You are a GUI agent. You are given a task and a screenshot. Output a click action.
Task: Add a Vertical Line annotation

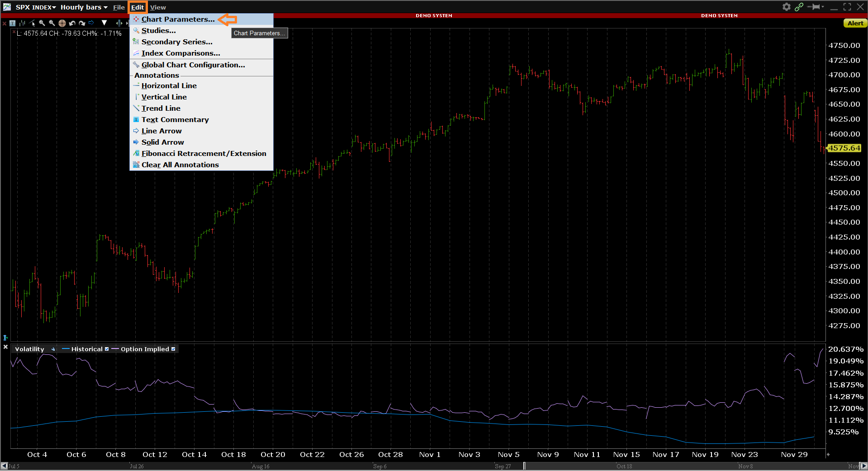pos(201,97)
